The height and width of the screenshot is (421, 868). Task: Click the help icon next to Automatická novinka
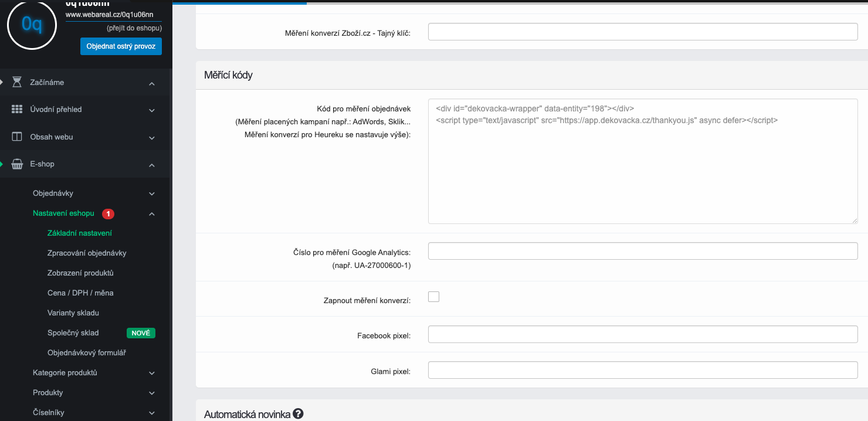point(298,414)
